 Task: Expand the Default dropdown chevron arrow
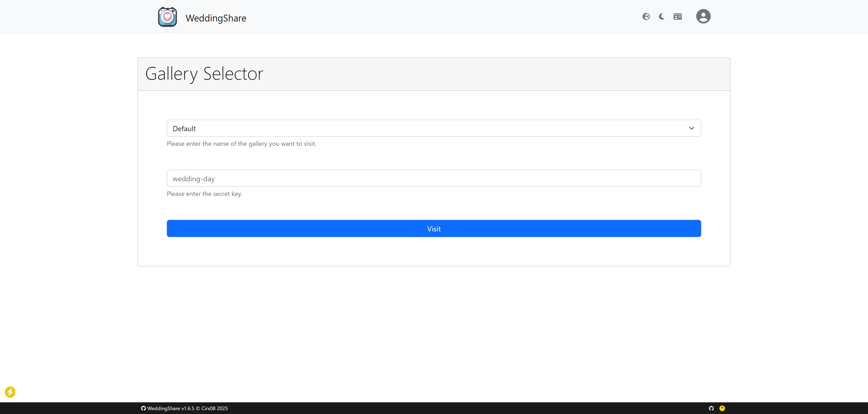click(x=692, y=128)
